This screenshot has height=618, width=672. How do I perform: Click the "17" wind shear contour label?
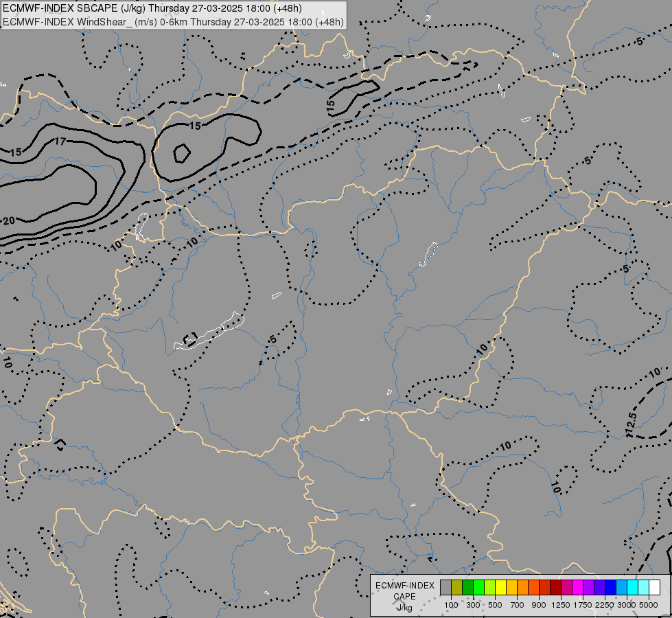click(60, 141)
